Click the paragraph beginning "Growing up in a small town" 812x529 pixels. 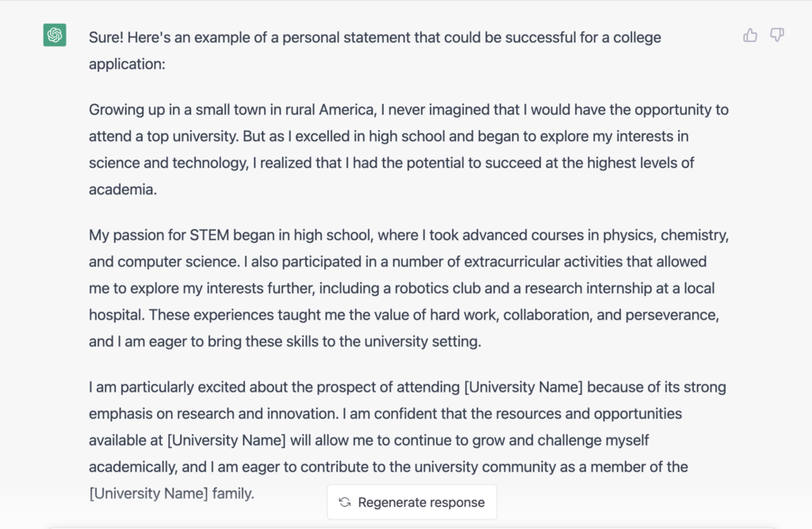[408, 149]
